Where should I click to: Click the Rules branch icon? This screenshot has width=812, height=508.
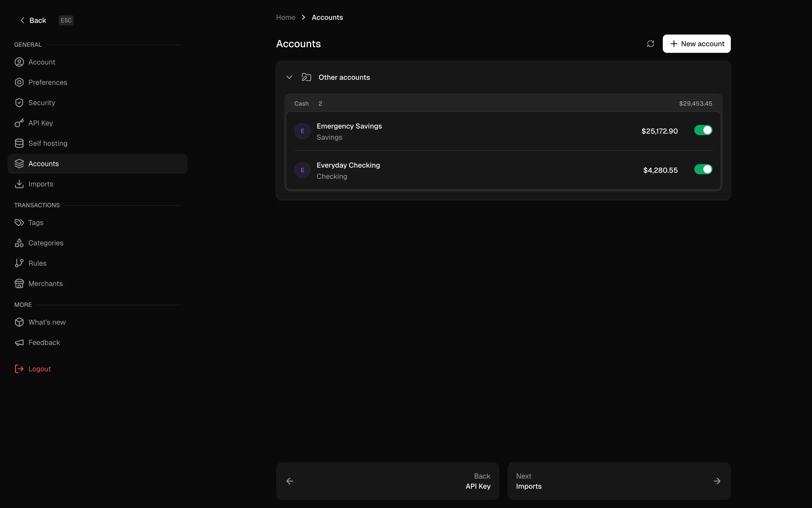[19, 263]
